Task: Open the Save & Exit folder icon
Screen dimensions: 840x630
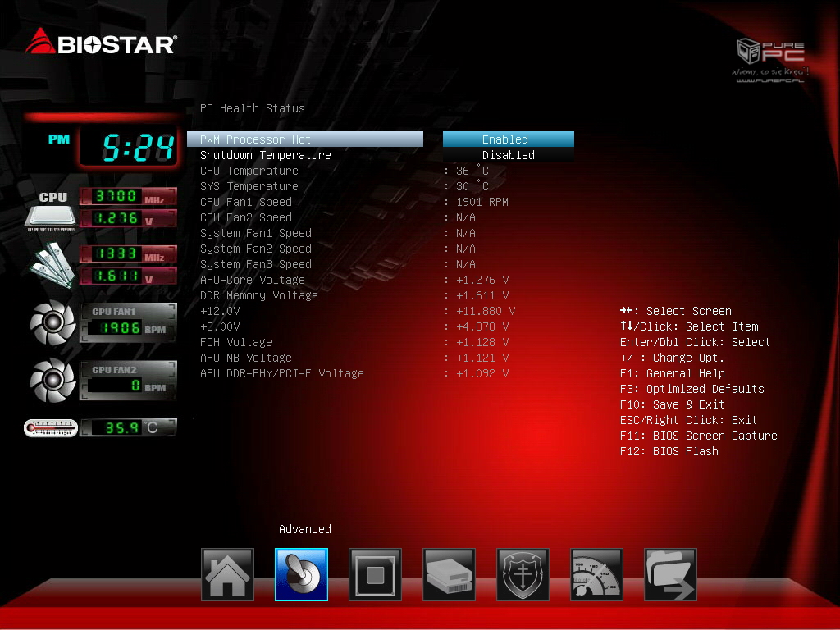Action: point(671,574)
